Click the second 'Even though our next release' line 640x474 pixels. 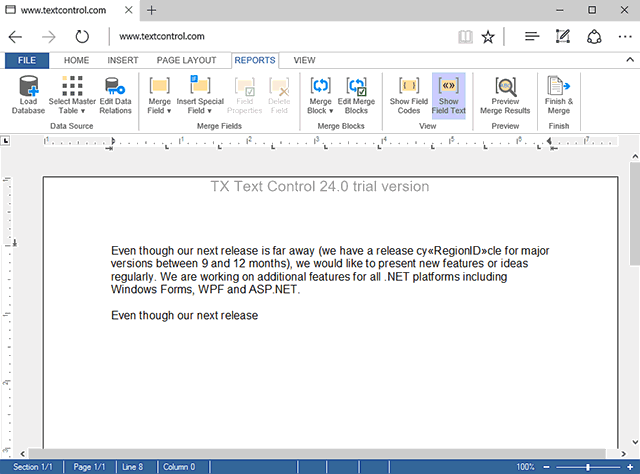[x=184, y=316]
